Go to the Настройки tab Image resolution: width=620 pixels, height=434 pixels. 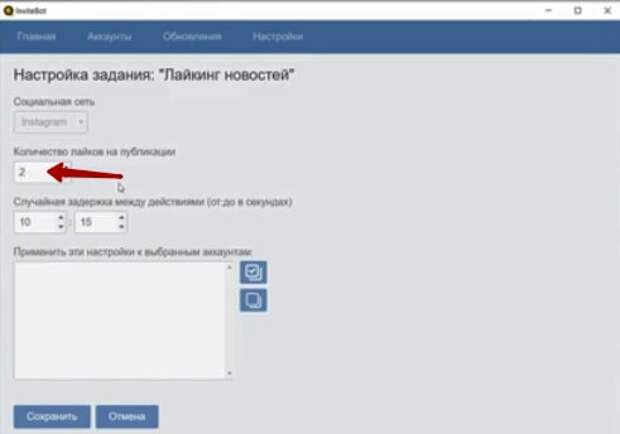[x=278, y=36]
